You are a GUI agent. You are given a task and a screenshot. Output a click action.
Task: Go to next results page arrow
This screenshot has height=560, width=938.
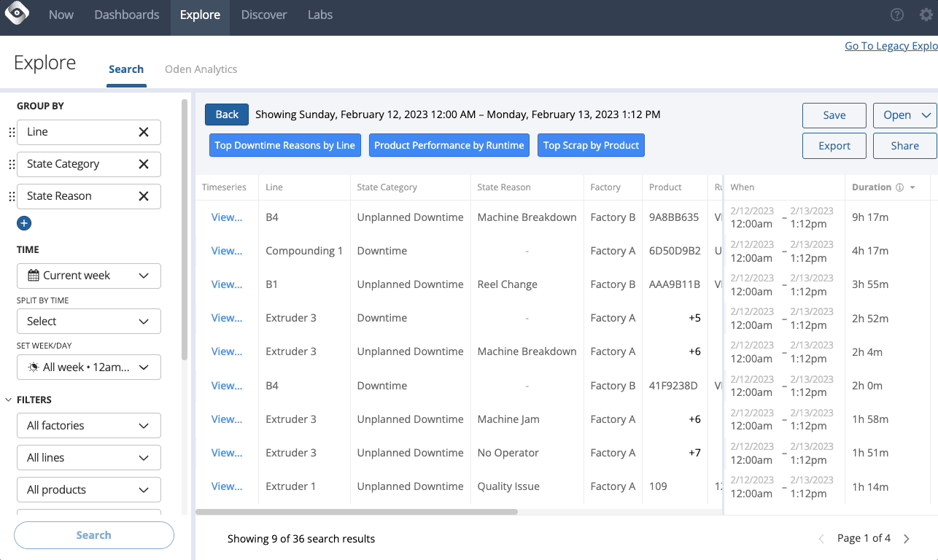(x=907, y=539)
